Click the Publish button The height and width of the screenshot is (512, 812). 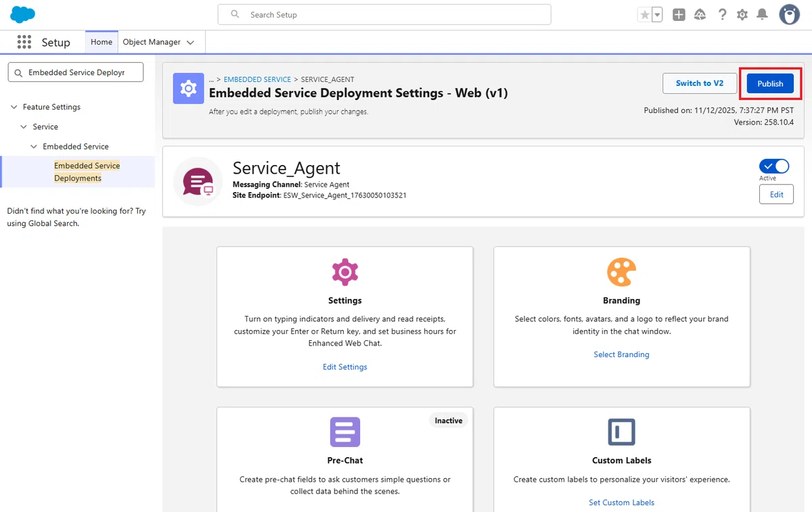770,83
